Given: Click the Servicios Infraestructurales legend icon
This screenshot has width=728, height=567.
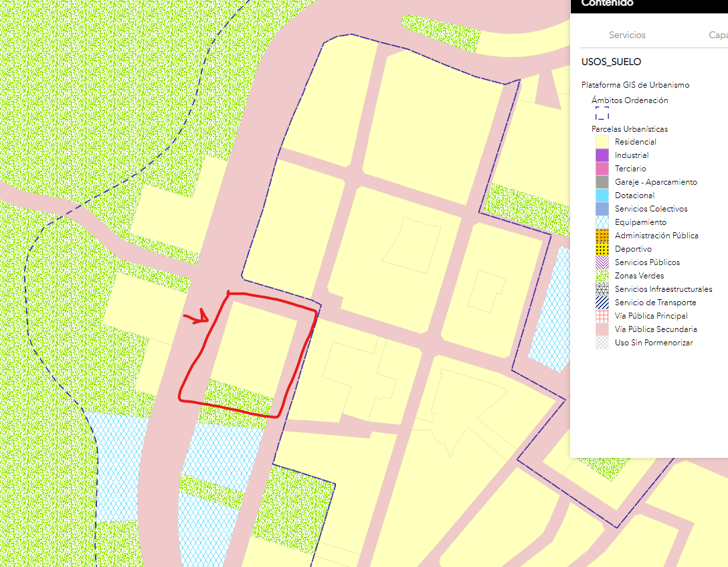Looking at the screenshot, I should tap(602, 289).
